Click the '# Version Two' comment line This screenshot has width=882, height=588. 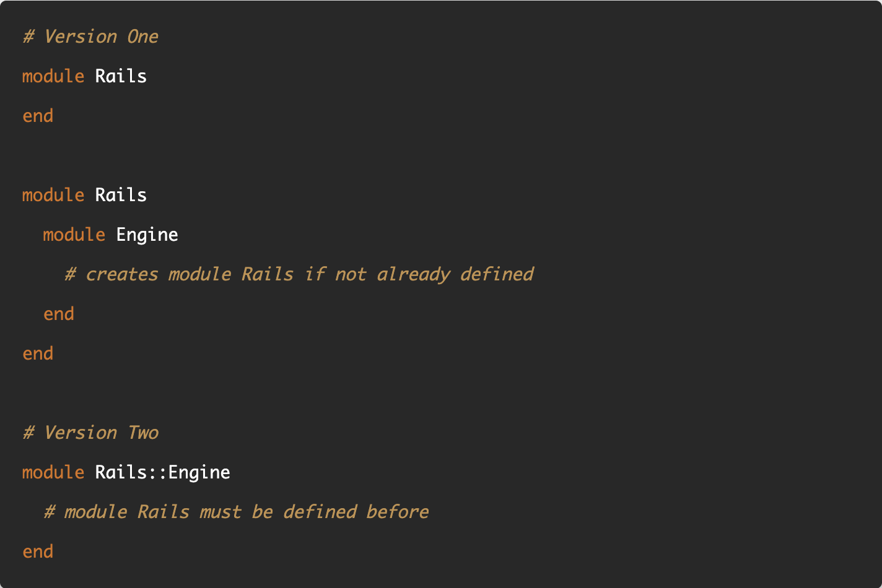pyautogui.click(x=90, y=433)
